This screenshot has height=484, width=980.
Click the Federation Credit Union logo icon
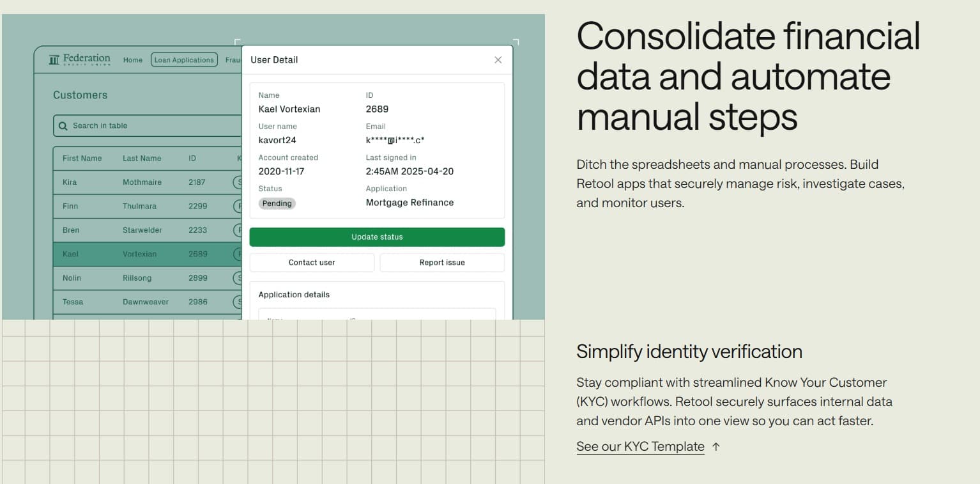[54, 60]
